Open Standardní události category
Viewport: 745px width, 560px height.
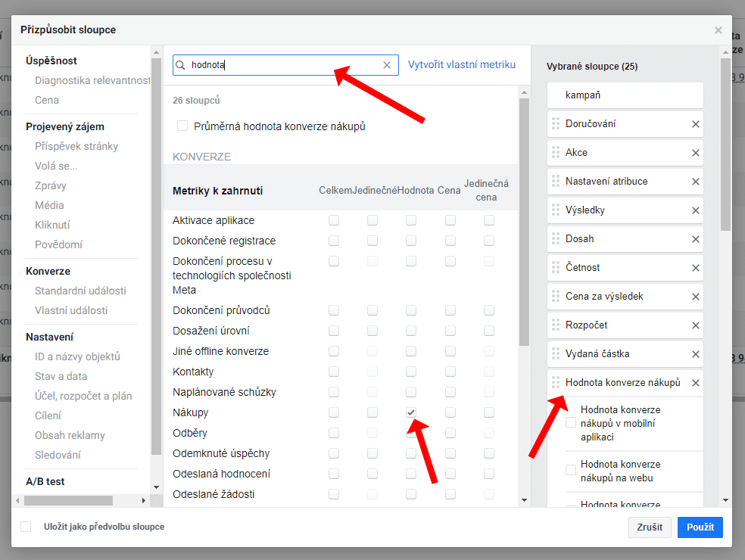(x=80, y=291)
